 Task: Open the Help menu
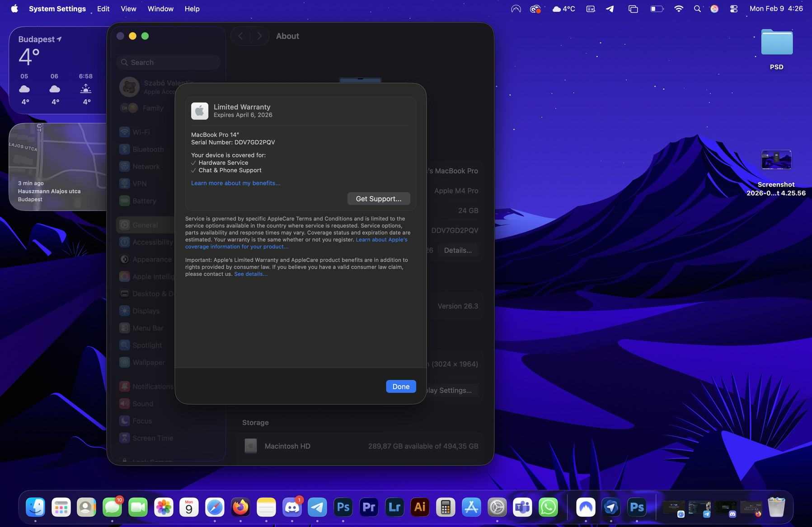[x=192, y=9]
